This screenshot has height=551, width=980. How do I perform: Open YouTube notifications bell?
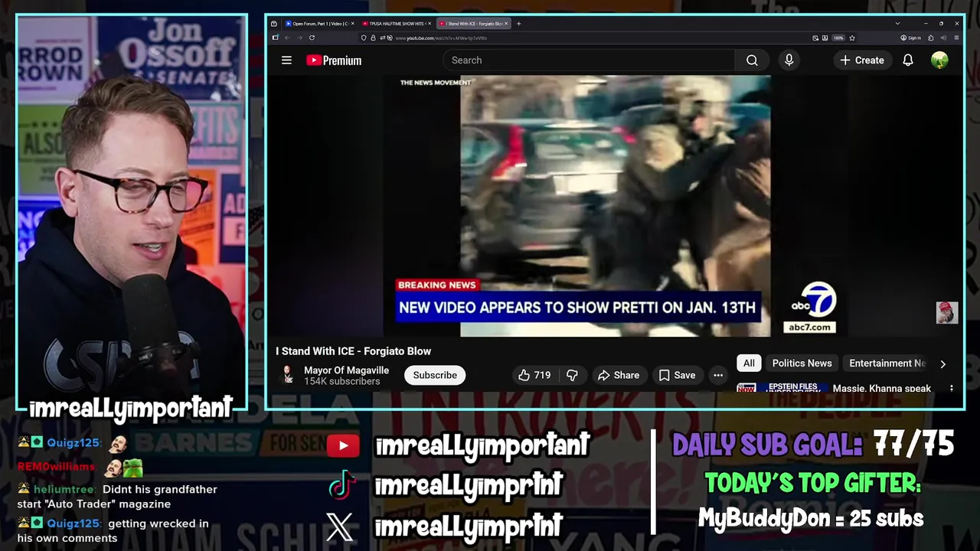(x=908, y=60)
